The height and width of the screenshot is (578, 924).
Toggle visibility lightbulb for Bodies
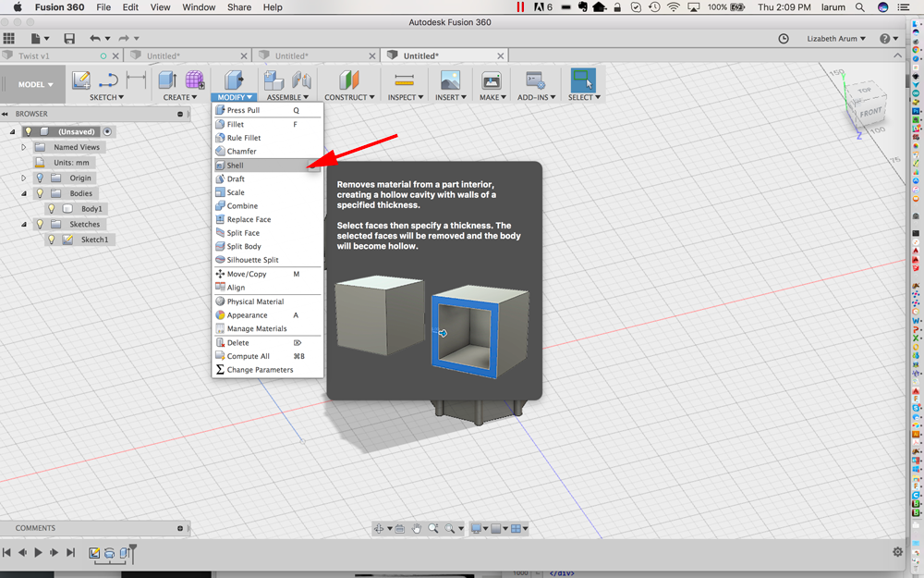click(40, 193)
